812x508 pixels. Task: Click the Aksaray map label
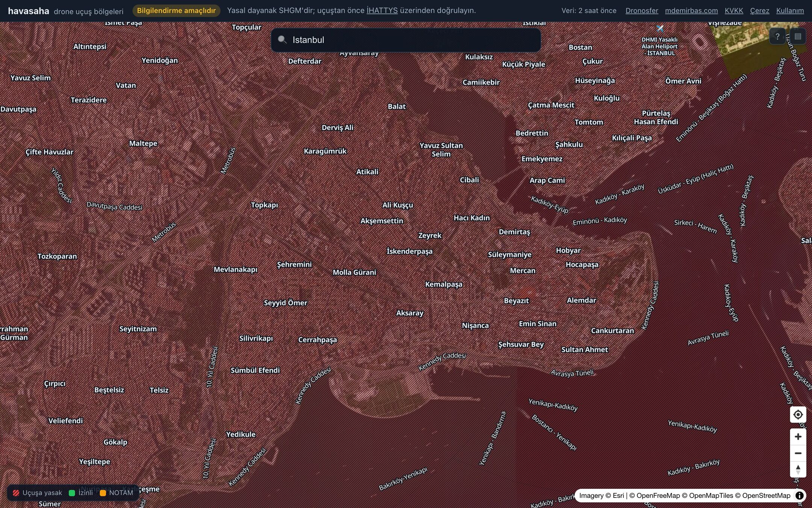pos(410,313)
